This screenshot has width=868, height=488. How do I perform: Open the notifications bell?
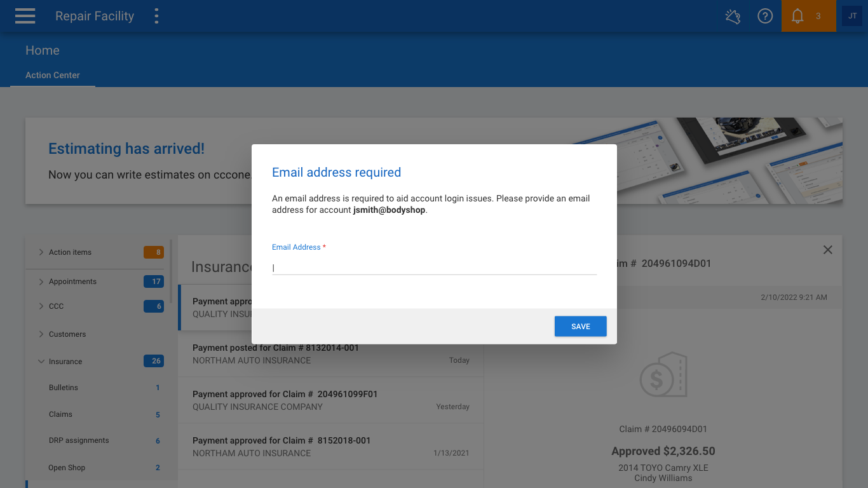coord(799,17)
